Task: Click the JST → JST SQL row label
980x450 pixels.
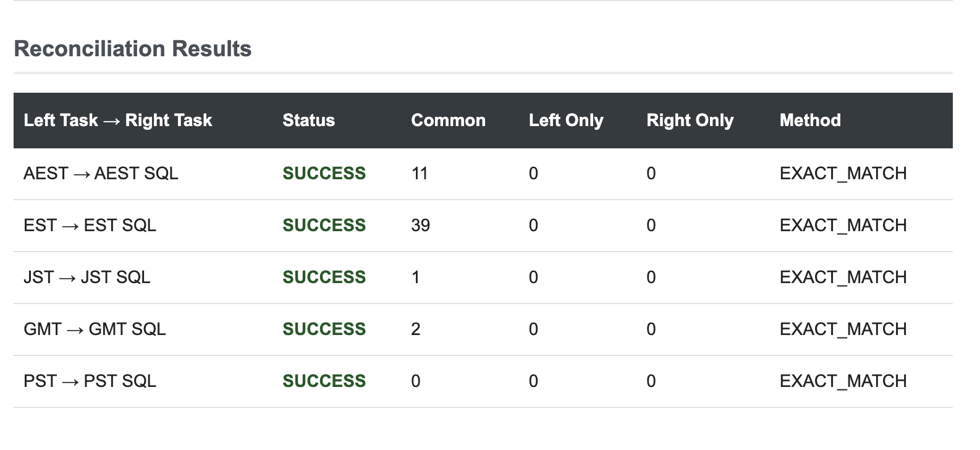Action: (x=87, y=278)
